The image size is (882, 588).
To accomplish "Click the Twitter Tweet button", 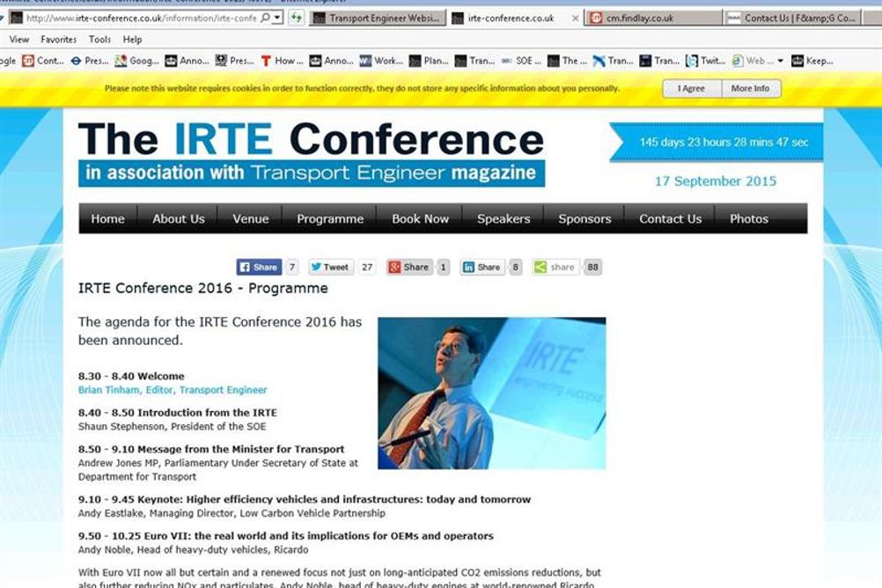I will [x=331, y=268].
